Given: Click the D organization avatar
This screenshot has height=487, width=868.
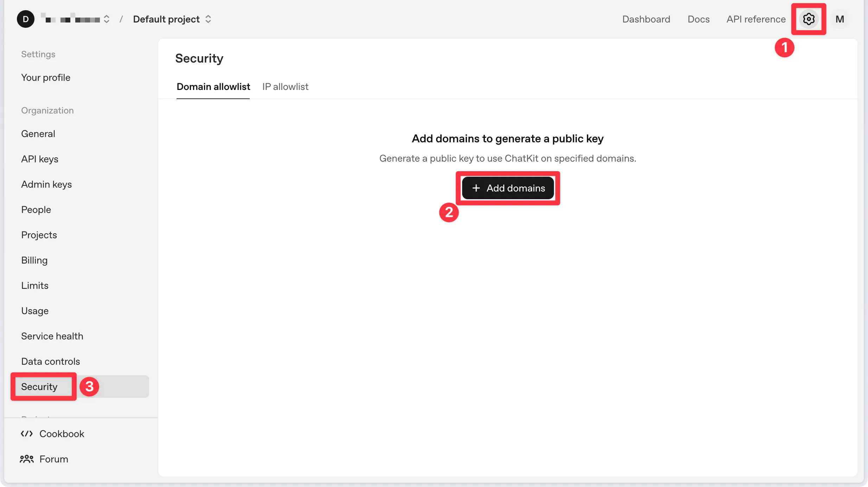Looking at the screenshot, I should 26,19.
